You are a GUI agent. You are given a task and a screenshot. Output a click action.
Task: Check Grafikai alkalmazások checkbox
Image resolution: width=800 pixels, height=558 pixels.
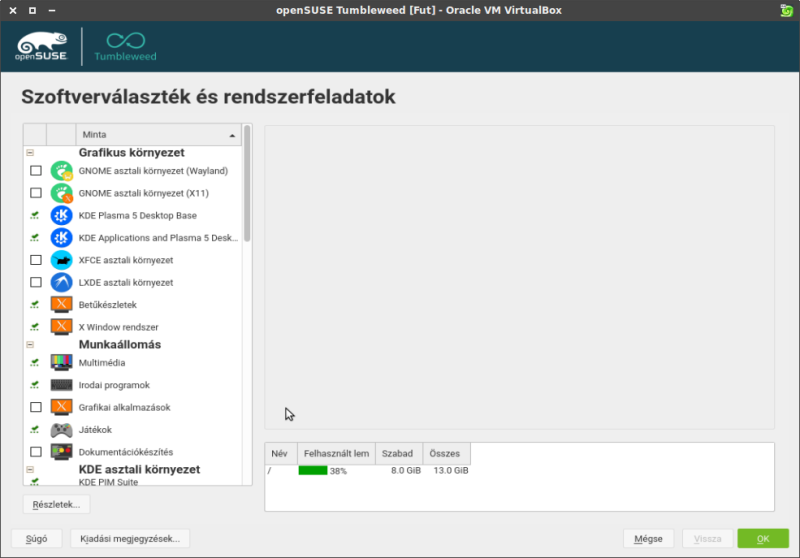point(36,407)
